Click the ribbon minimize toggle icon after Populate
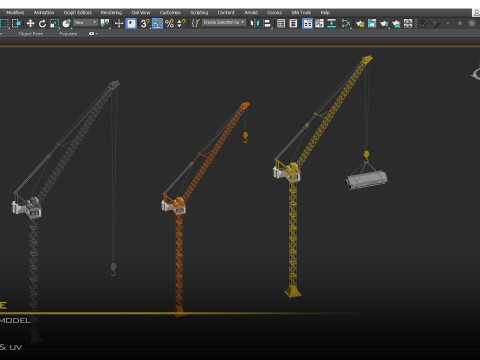 pyautogui.click(x=93, y=34)
